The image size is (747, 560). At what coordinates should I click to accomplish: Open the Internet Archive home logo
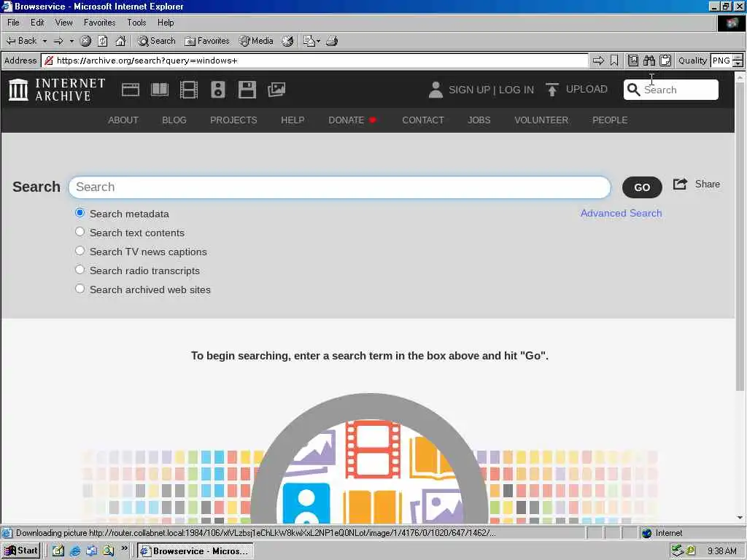pos(57,90)
